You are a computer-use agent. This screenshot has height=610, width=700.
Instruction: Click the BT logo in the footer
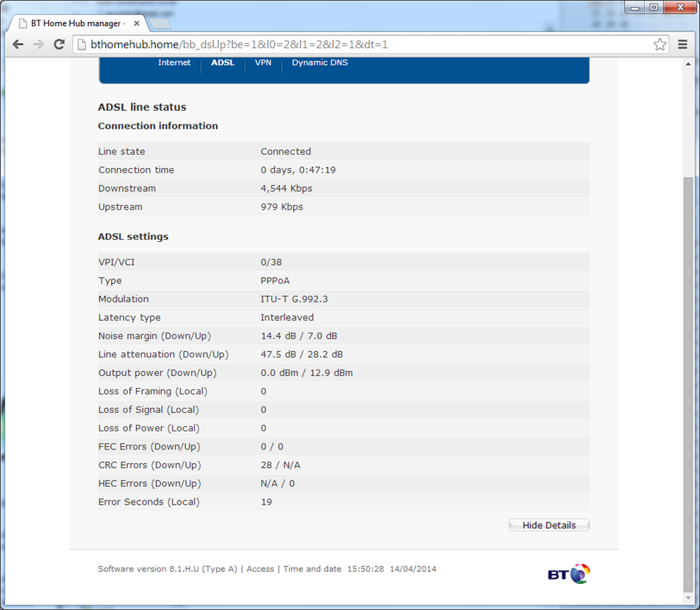tap(569, 574)
